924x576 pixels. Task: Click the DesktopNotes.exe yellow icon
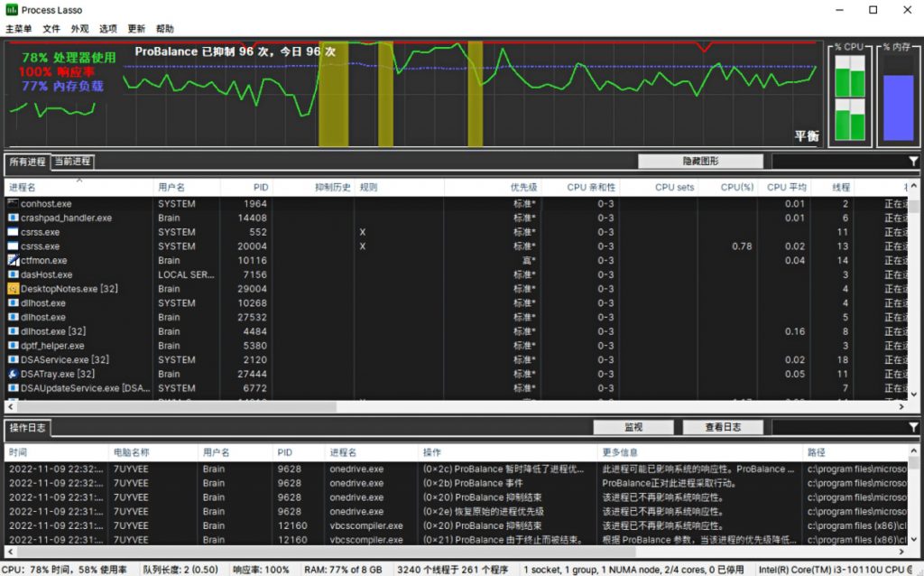(13, 288)
